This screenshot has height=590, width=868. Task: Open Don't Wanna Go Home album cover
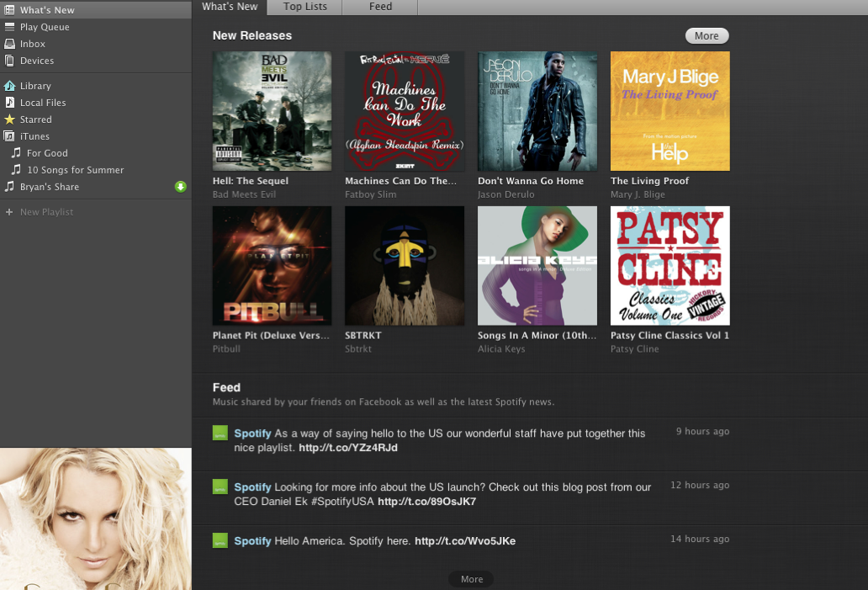click(537, 111)
